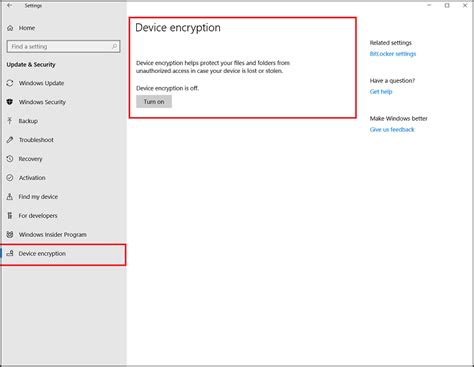Image resolution: width=474 pixels, height=367 pixels.
Task: Click the Troubleshoot wrench icon
Action: point(10,140)
